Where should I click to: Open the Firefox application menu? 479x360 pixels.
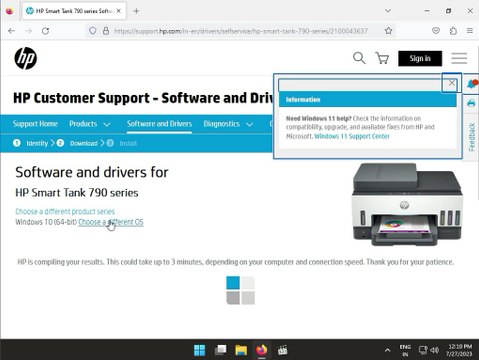470,31
